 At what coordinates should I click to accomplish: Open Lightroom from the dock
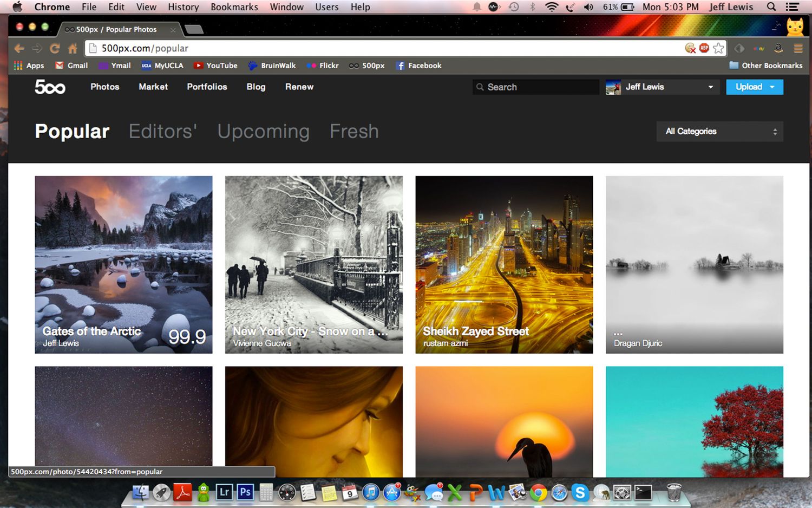point(224,492)
